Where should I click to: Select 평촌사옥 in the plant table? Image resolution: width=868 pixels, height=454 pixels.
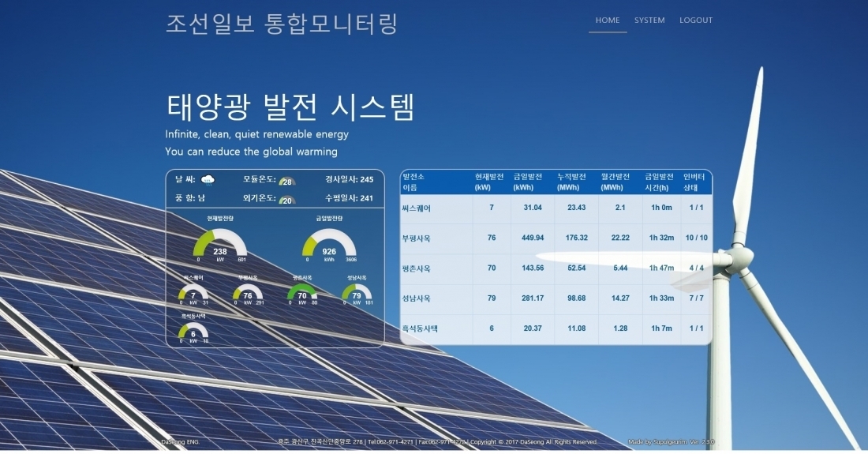point(417,268)
